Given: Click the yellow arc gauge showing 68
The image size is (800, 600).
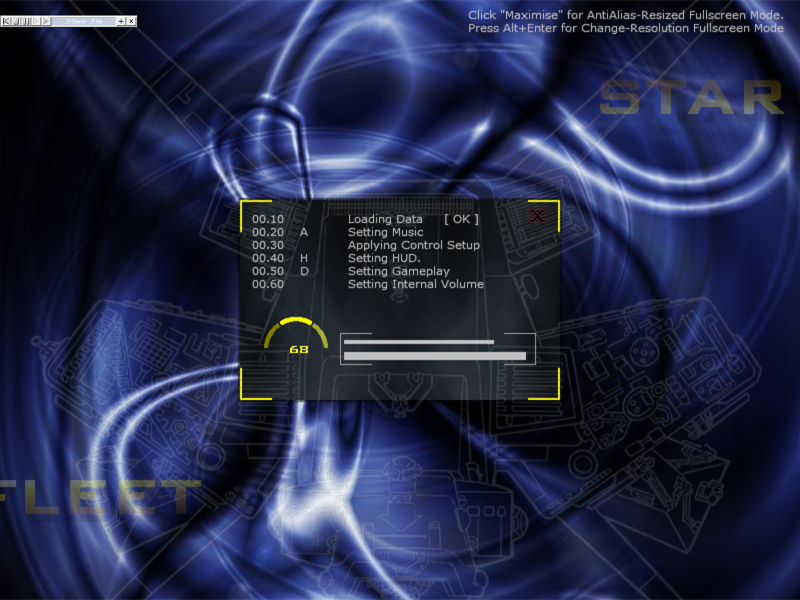Looking at the screenshot, I should click(296, 332).
